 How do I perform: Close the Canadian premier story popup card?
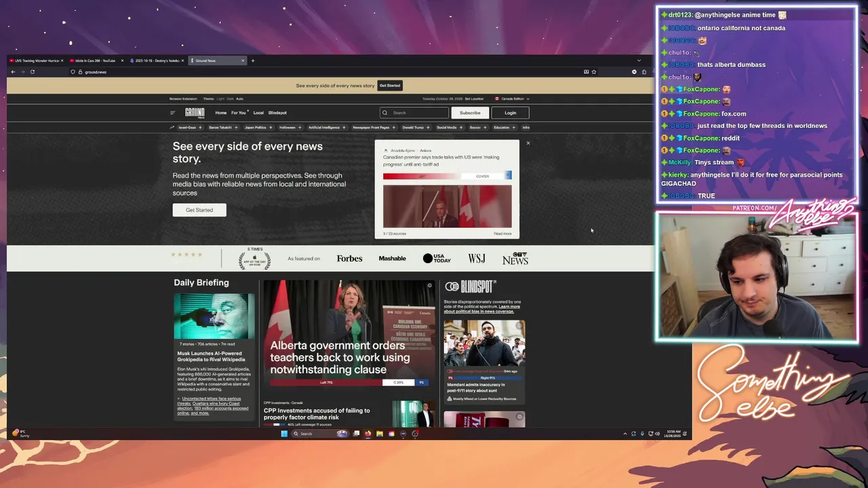(528, 142)
